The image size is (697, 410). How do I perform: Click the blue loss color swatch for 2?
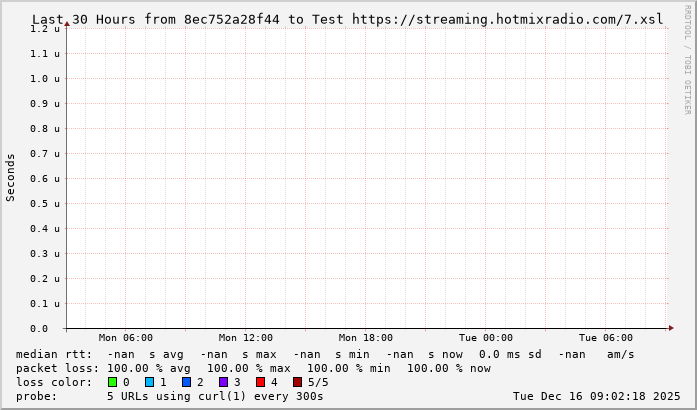point(186,382)
